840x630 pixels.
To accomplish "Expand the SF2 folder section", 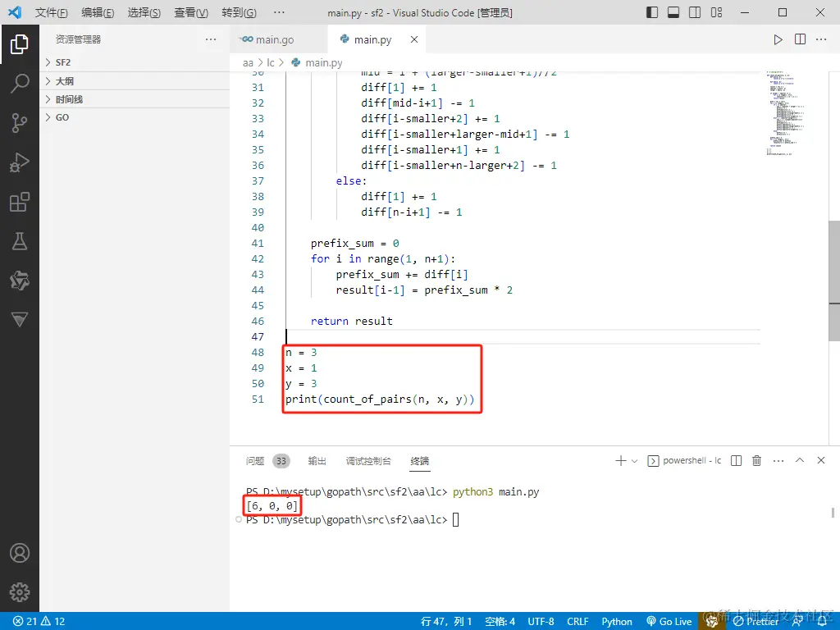I will [x=135, y=62].
